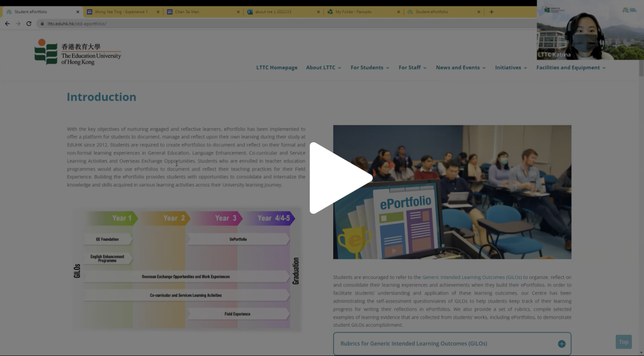Open the News and Events menu
The image size is (644, 356).
pos(460,68)
